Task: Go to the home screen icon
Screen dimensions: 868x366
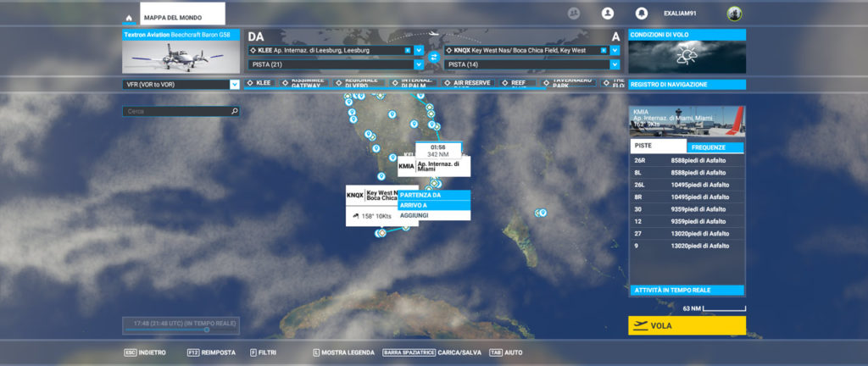Action: pos(129,18)
